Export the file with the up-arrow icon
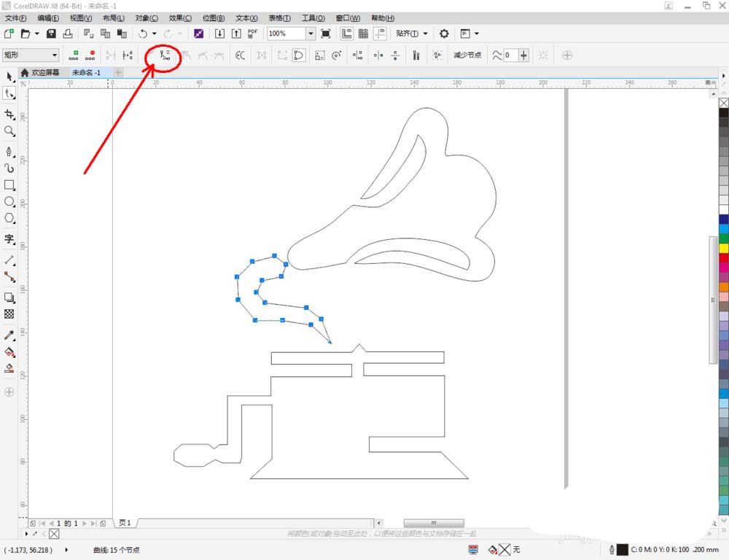 click(x=236, y=34)
